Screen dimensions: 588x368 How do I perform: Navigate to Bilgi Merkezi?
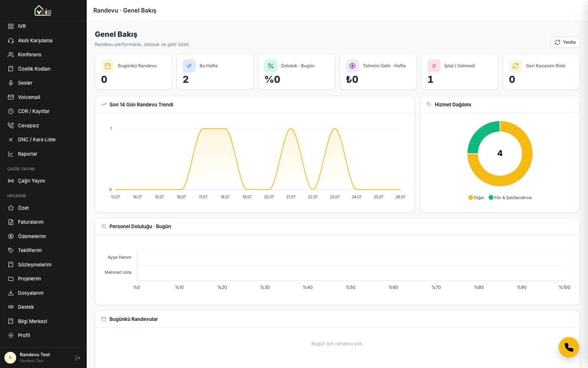click(43, 321)
